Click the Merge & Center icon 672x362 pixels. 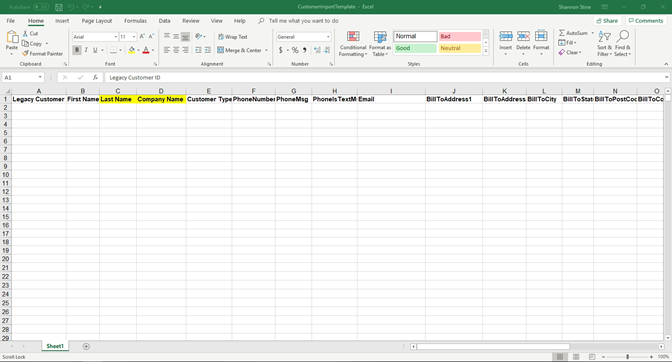tap(220, 50)
